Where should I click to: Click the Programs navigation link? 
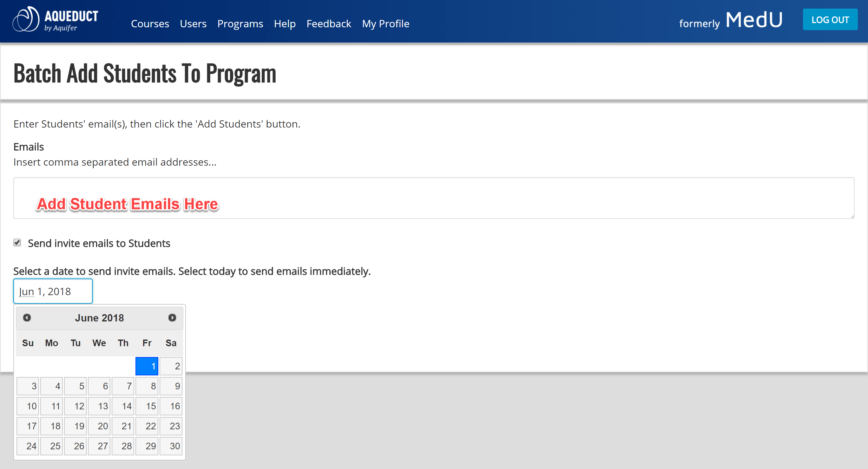240,24
